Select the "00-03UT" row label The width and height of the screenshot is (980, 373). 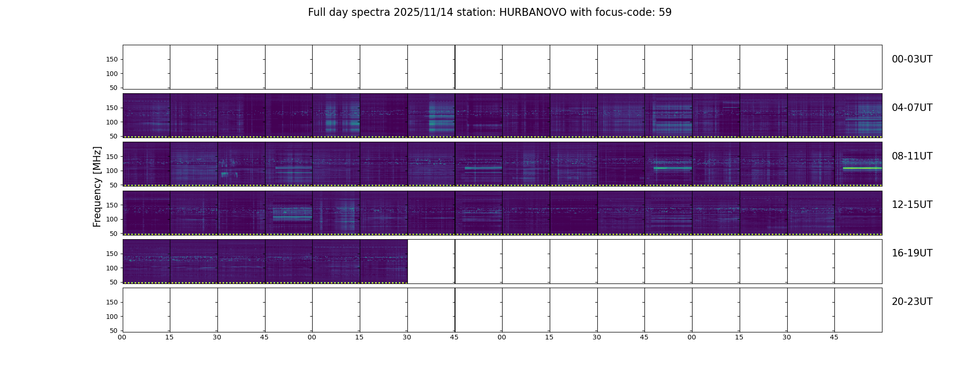click(x=912, y=59)
